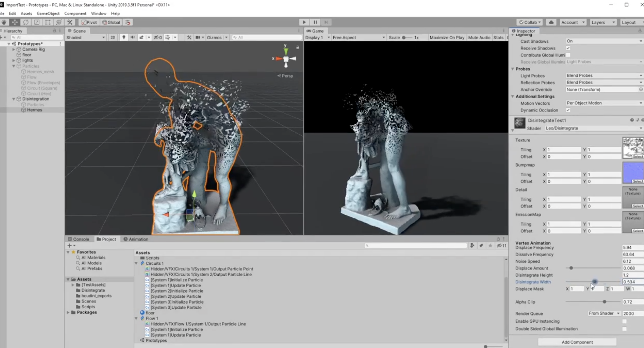Open the Shaded draw mode dropdown
Image resolution: width=644 pixels, height=348 pixels.
pyautogui.click(x=85, y=38)
